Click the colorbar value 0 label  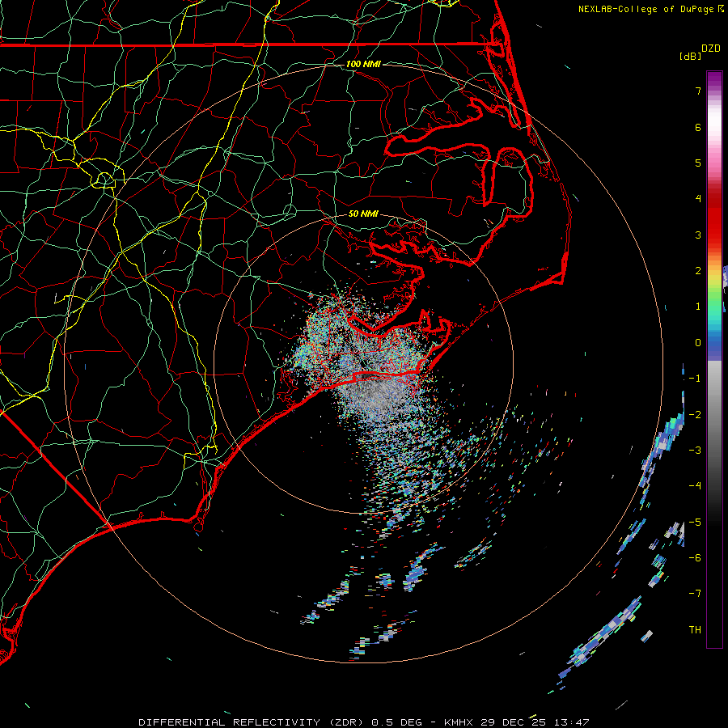point(698,343)
